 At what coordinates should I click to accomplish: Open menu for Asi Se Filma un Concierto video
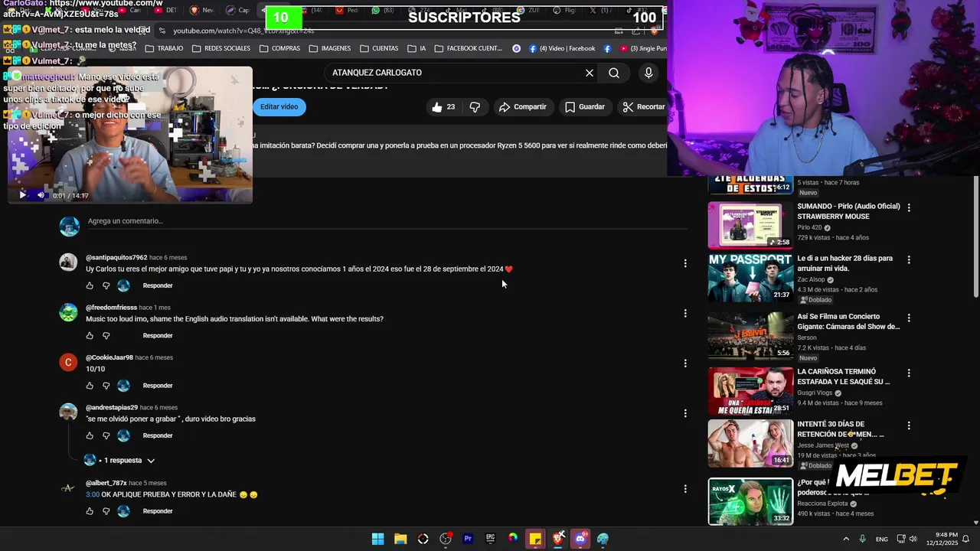pyautogui.click(x=909, y=318)
